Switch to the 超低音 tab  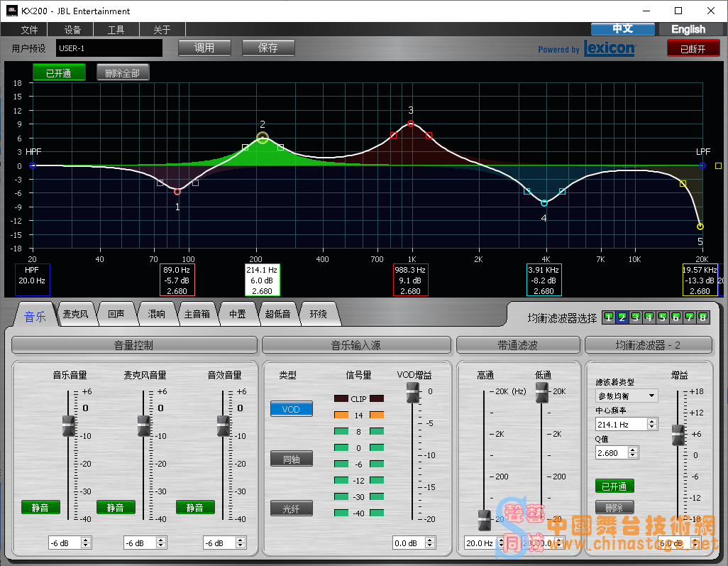pos(277,314)
